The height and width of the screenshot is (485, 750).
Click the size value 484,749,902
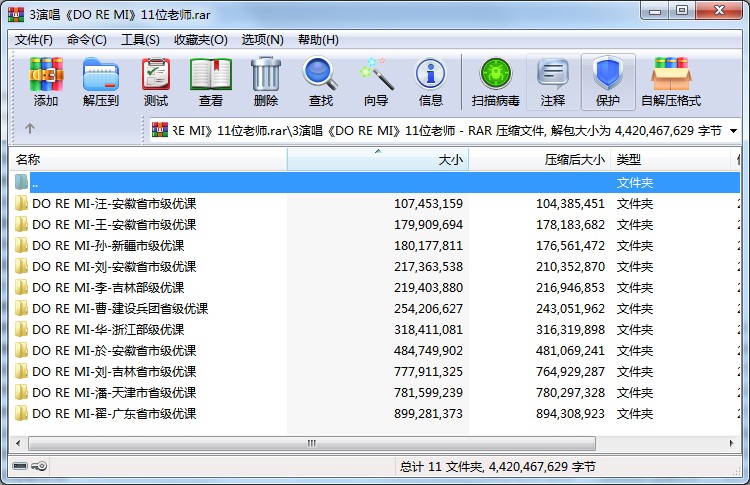429,351
